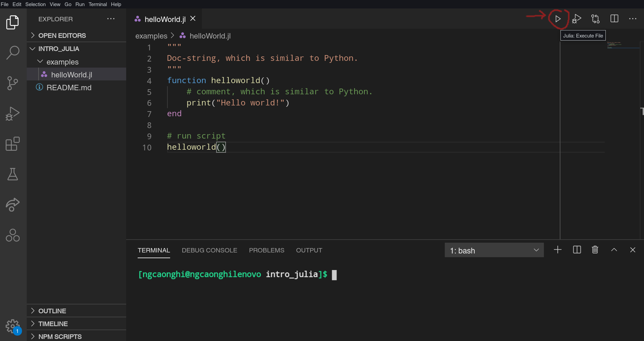Create a new terminal with plus icon
This screenshot has height=341, width=644.
[x=558, y=250]
